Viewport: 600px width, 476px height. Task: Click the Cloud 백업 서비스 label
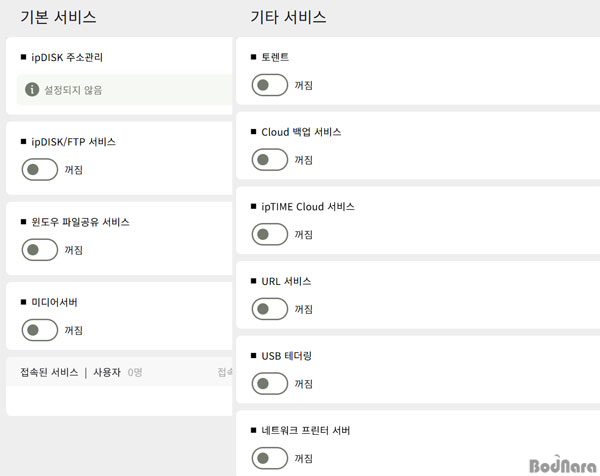pyautogui.click(x=301, y=132)
